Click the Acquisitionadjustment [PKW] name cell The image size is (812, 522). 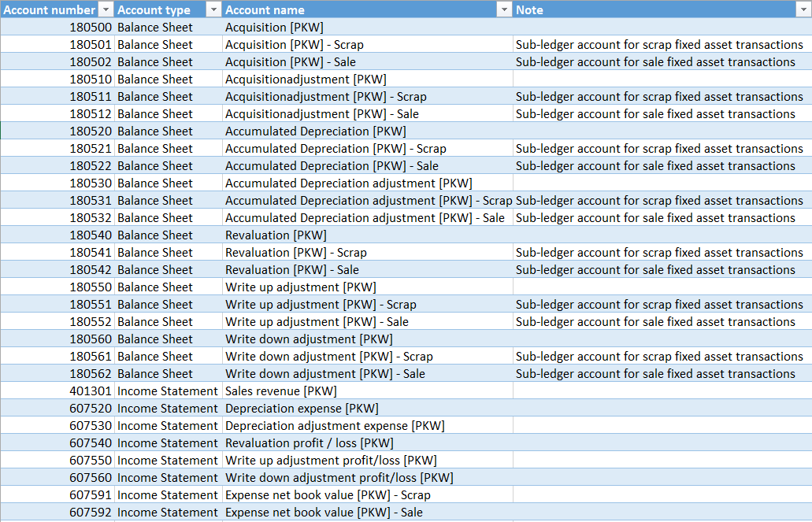pyautogui.click(x=306, y=80)
